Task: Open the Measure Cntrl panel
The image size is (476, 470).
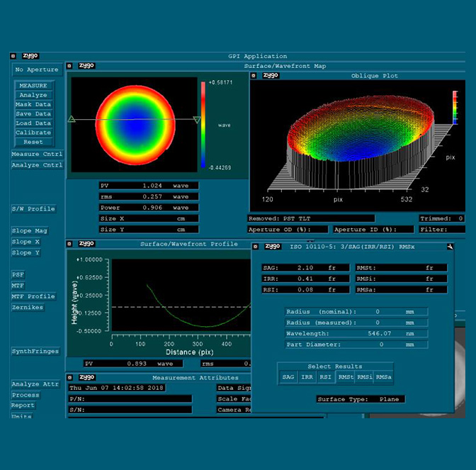Action: tap(37, 154)
